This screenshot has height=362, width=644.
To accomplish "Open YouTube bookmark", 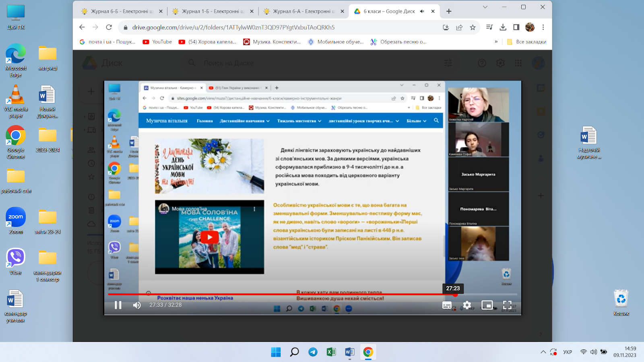I will (x=157, y=42).
